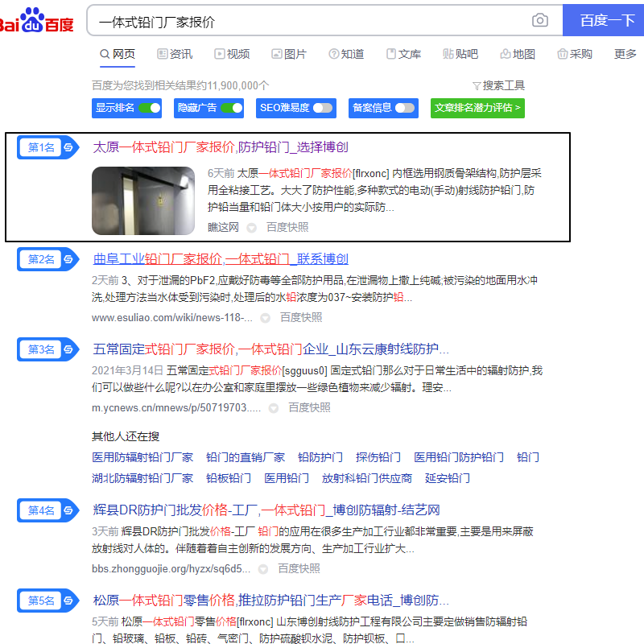Click the 瞧这网 source link
The image size is (644, 644).
223,227
